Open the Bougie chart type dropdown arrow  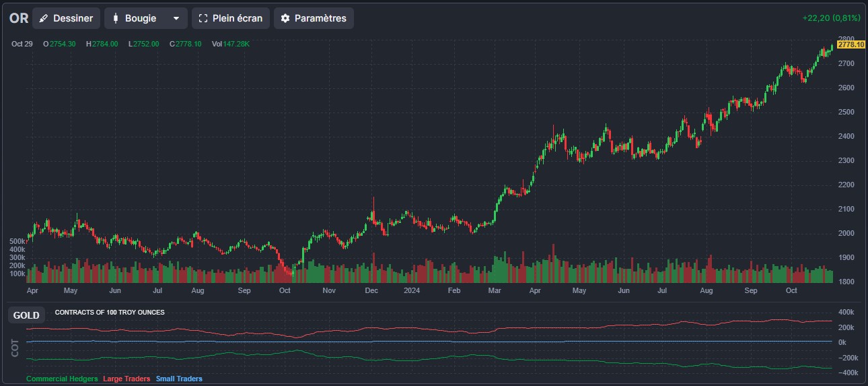click(x=176, y=18)
